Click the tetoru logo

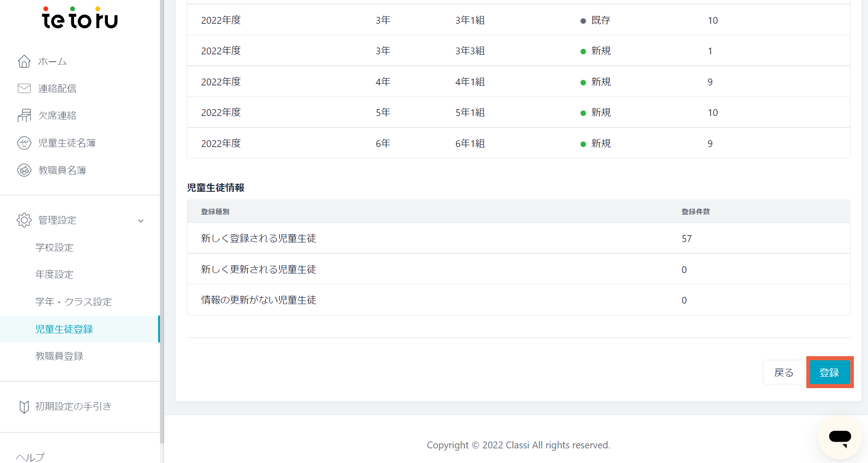click(80, 18)
